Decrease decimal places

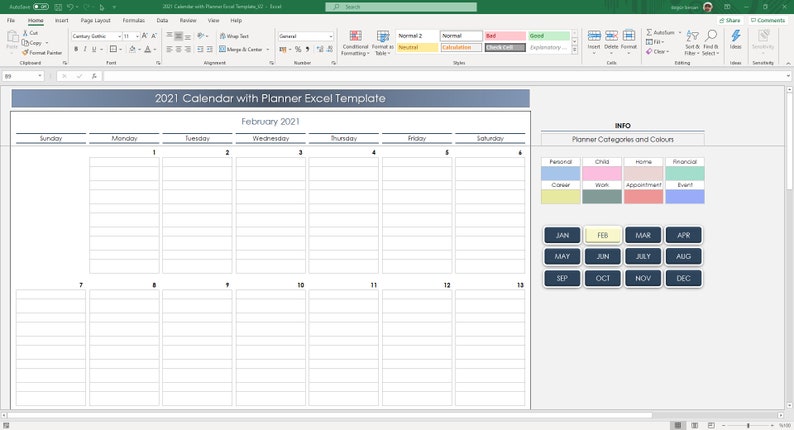pos(330,49)
